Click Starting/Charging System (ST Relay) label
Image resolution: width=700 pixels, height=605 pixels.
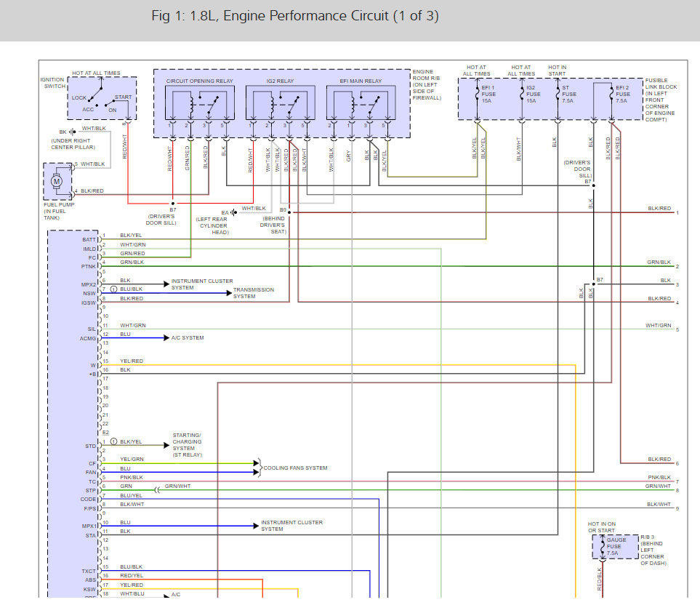tap(187, 445)
